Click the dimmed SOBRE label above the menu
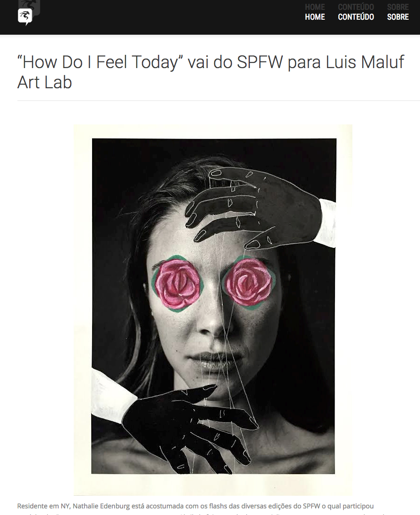420x515 pixels. (398, 7)
